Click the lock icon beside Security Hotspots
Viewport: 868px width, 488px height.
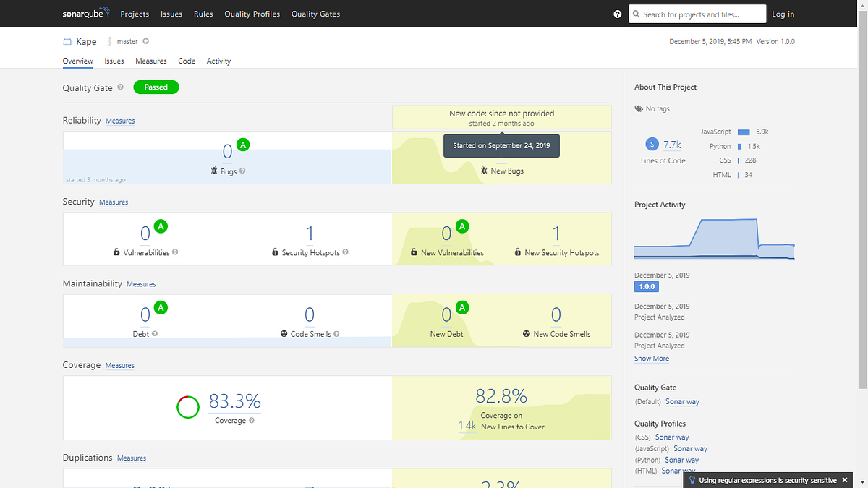click(x=275, y=253)
